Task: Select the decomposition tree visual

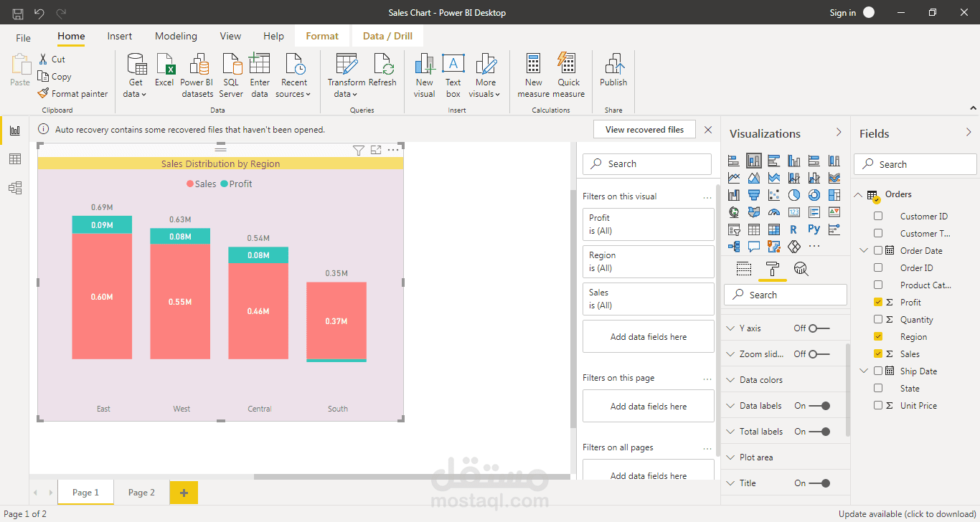Action: point(734,247)
